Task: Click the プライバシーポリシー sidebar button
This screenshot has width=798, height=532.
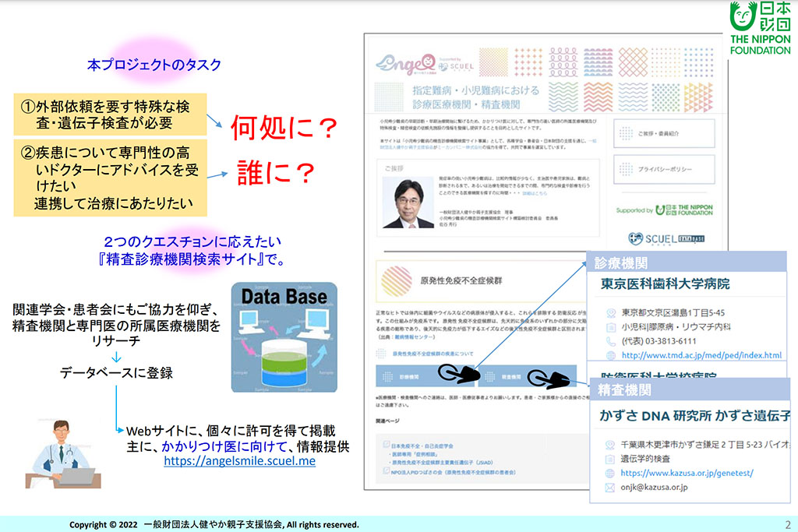Action: [664, 168]
